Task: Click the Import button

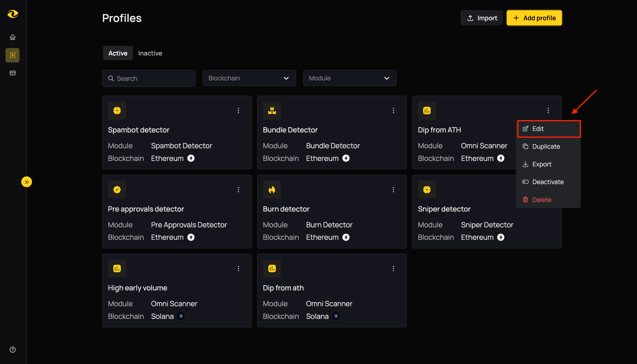Action: (482, 18)
